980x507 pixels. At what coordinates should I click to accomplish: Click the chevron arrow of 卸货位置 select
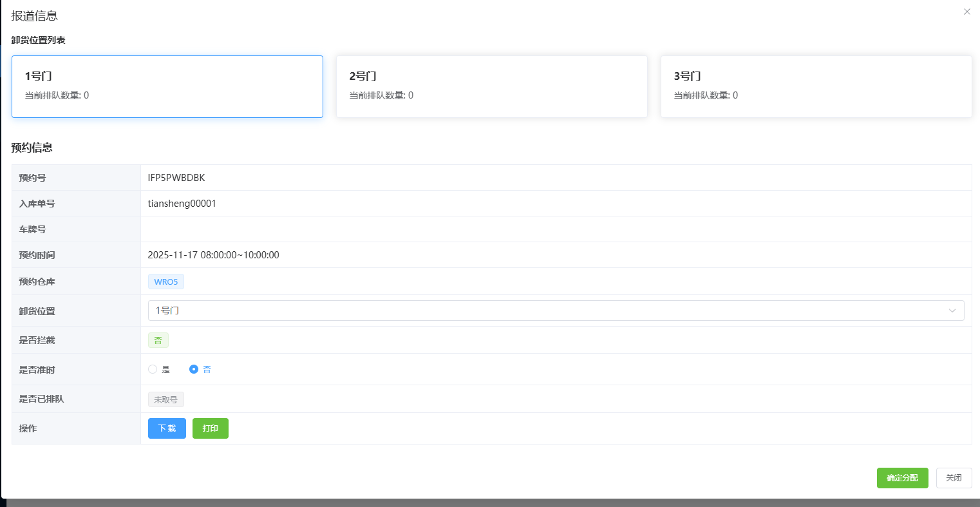tap(952, 311)
